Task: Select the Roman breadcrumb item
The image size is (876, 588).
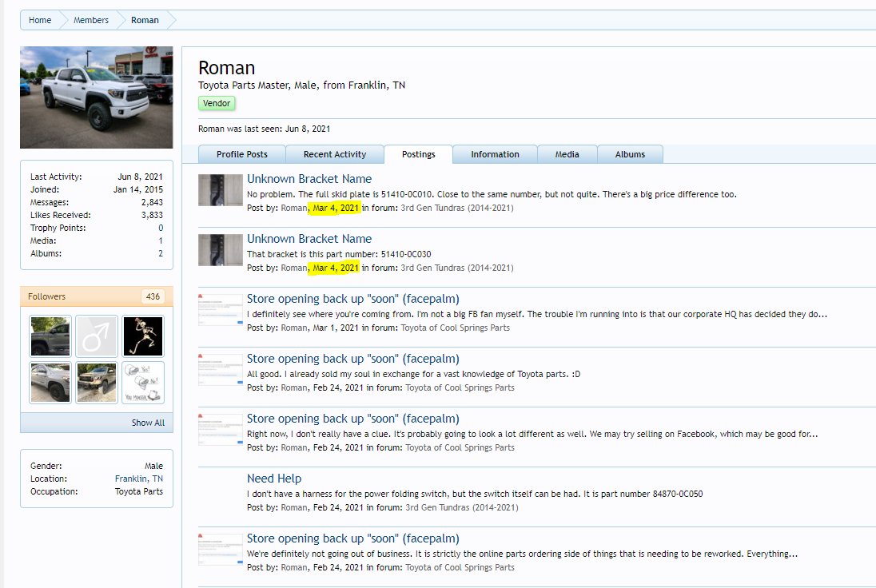Action: pyautogui.click(x=145, y=20)
